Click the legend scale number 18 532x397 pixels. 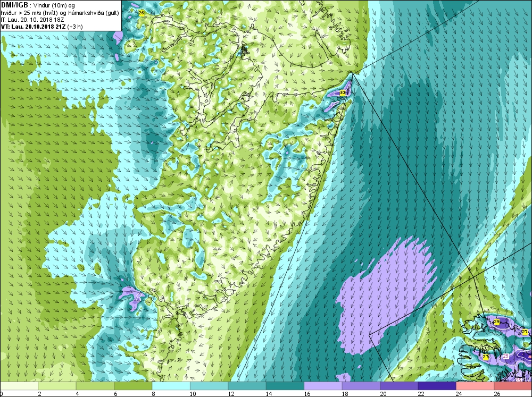(345, 394)
